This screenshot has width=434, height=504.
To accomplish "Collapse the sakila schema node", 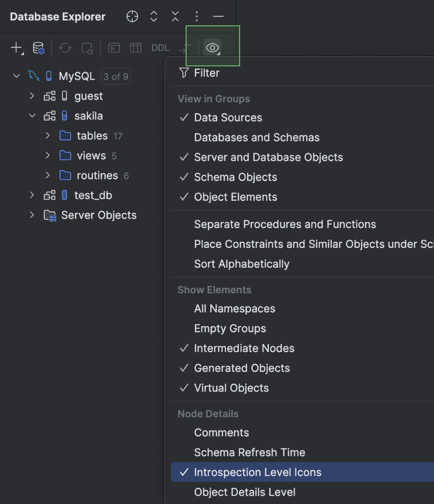I will [32, 116].
